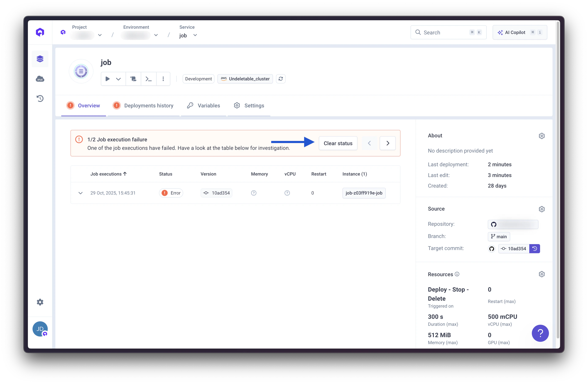The width and height of the screenshot is (588, 384).
Task: Open the audit history sidebar icon
Action: (x=40, y=99)
